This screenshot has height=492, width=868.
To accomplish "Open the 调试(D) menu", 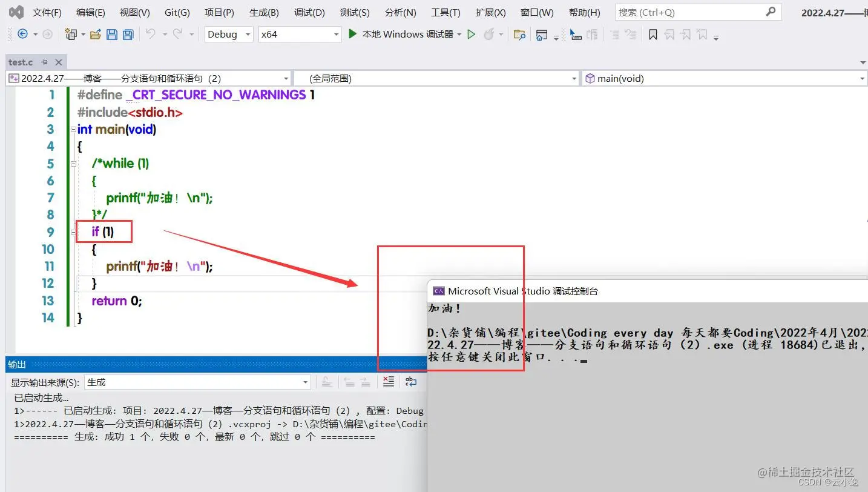I will 309,12.
